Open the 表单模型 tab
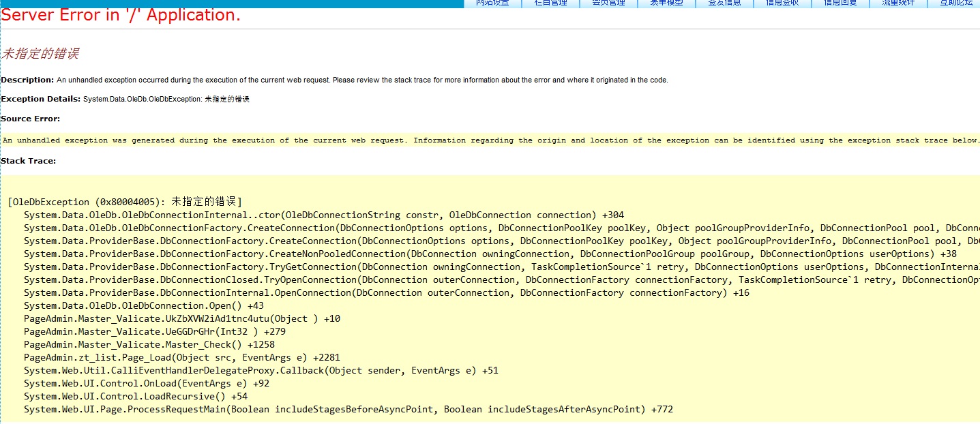Viewport: 980px width, 424px height. (666, 3)
